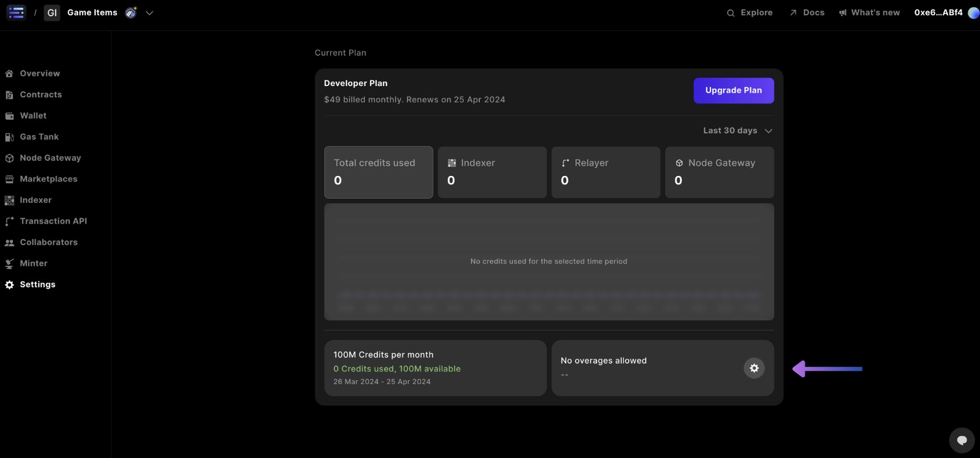
Task: Click the What's new megaphone icon
Action: pos(843,13)
